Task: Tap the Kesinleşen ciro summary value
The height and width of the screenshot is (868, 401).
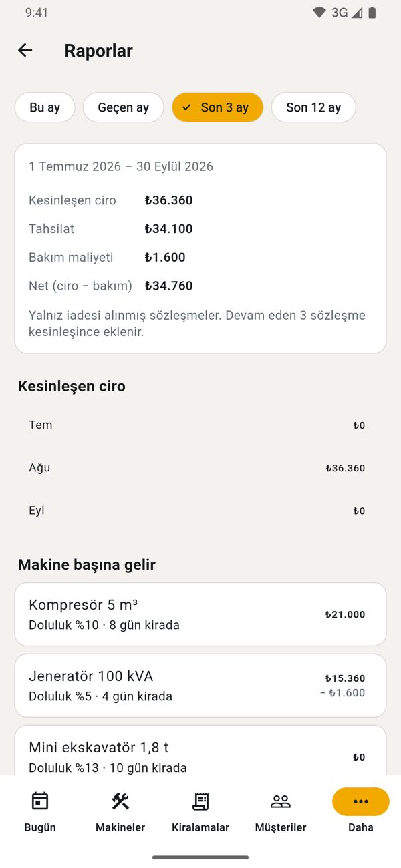Action: click(169, 200)
